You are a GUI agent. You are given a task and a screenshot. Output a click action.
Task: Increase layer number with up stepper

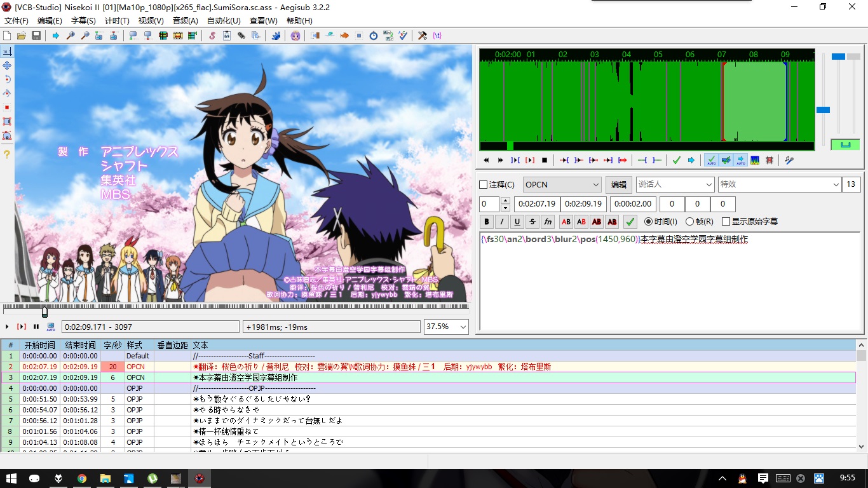click(x=505, y=201)
